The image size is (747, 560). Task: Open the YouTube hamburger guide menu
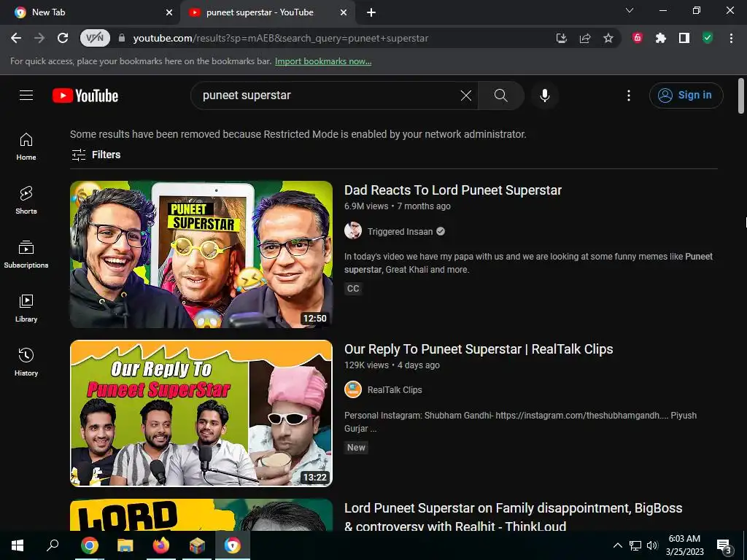coord(26,96)
